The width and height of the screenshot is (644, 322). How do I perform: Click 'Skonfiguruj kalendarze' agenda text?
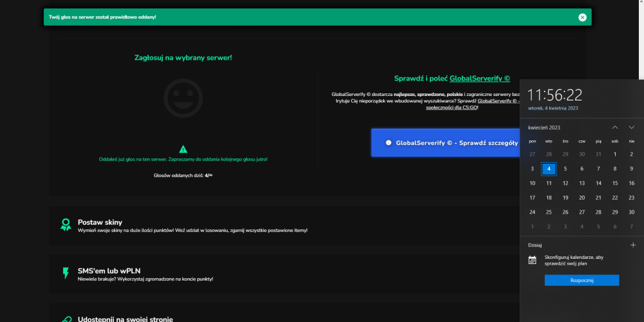click(574, 260)
